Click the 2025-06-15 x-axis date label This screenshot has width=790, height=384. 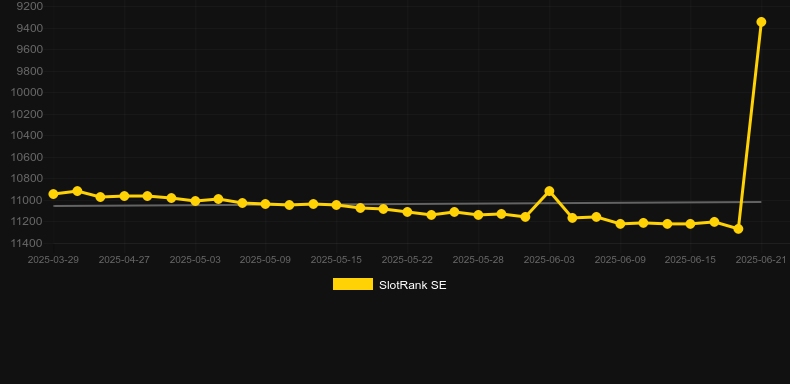tap(690, 260)
